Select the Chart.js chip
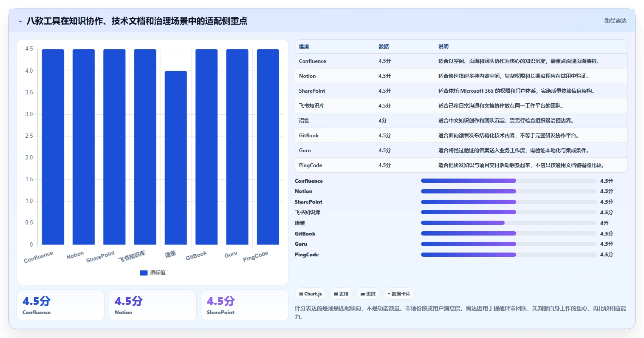644x338 pixels. point(311,294)
